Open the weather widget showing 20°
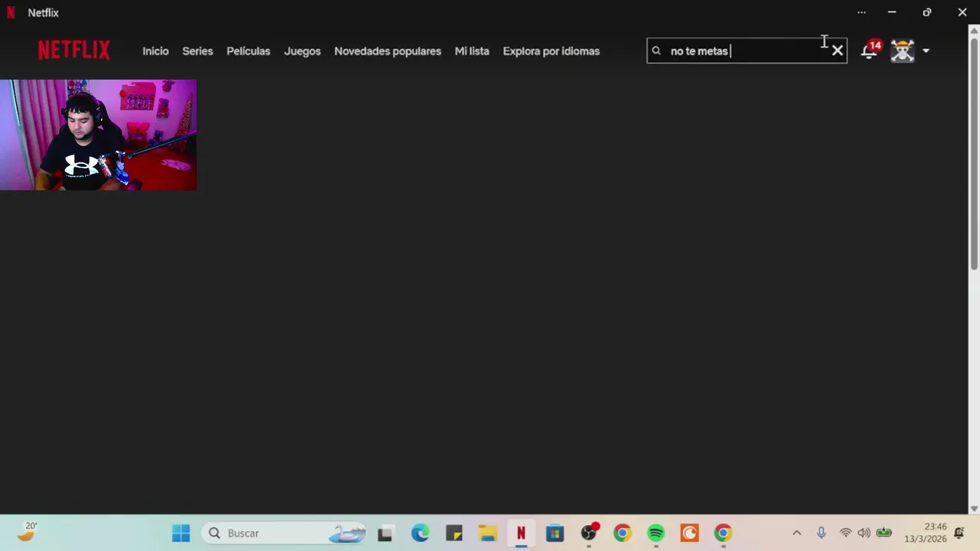The width and height of the screenshot is (980, 551). point(27,532)
